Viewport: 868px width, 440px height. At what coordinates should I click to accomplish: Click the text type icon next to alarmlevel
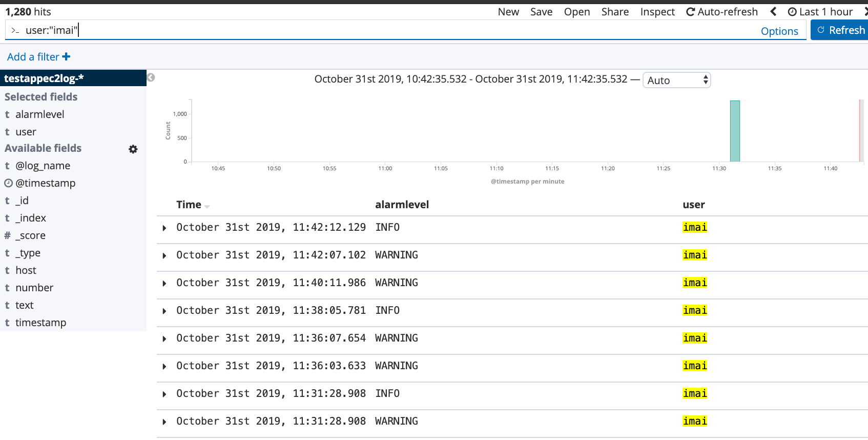[x=7, y=114]
